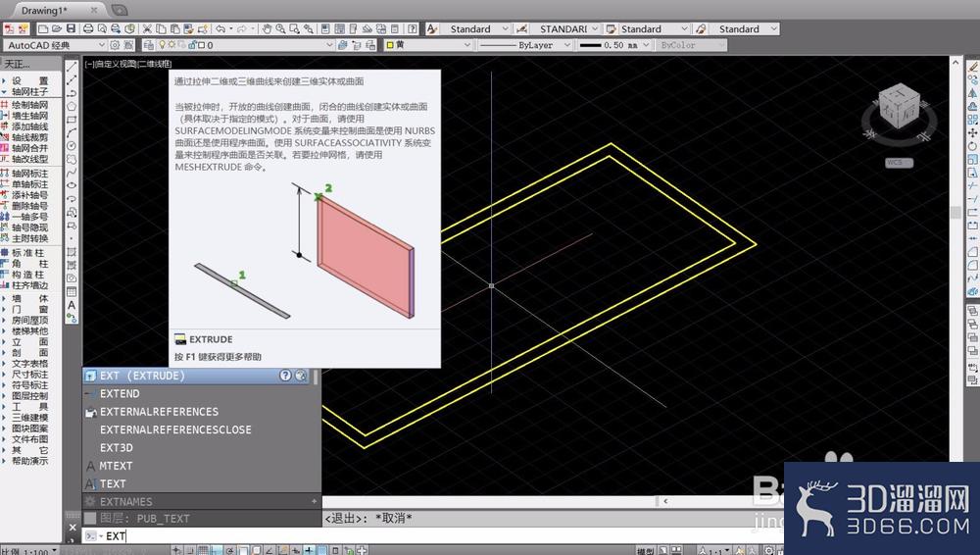Image resolution: width=980 pixels, height=555 pixels.
Task: Click the ViewCube navigation cube
Action: [899, 107]
